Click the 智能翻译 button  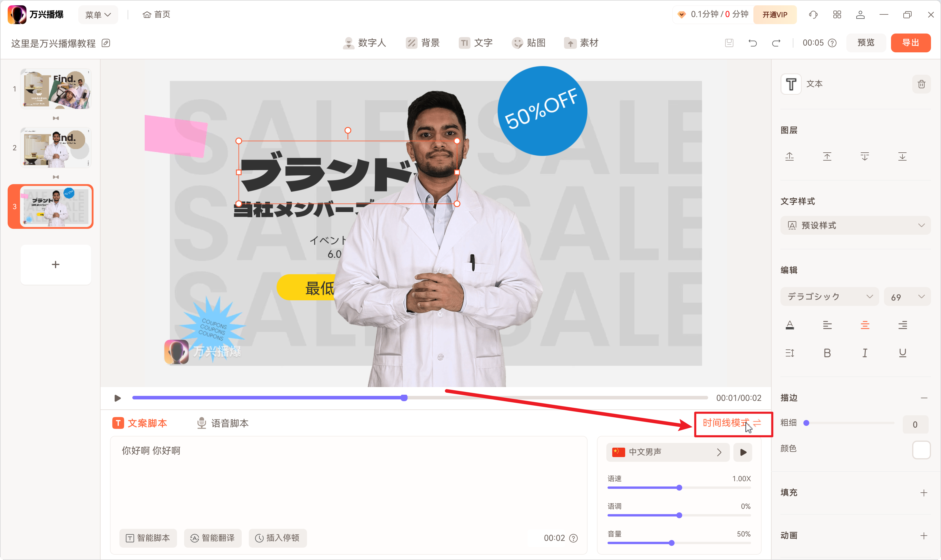[212, 538]
